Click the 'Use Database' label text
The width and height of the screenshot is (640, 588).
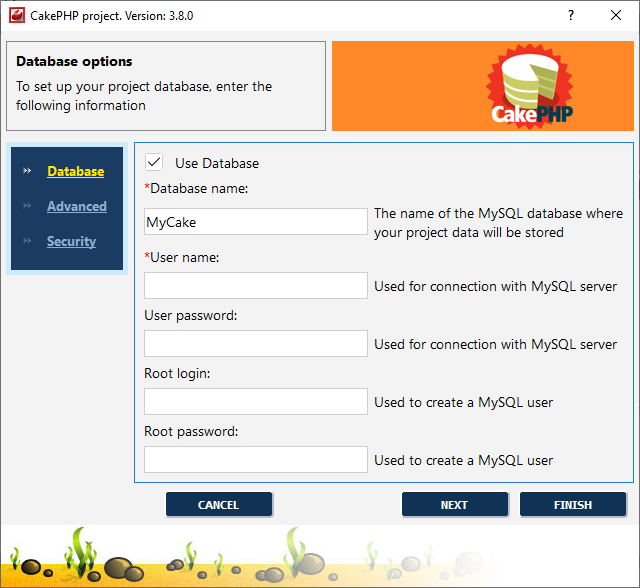[x=217, y=163]
